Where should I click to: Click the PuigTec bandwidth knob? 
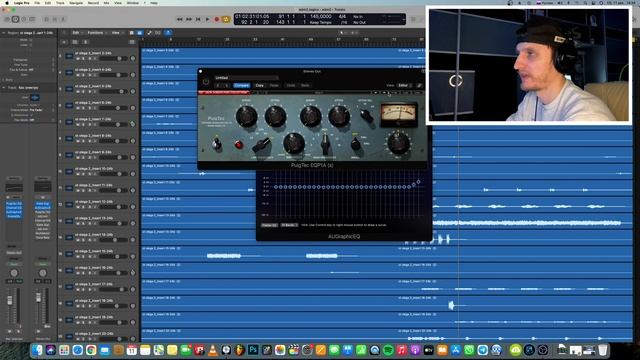point(294,143)
